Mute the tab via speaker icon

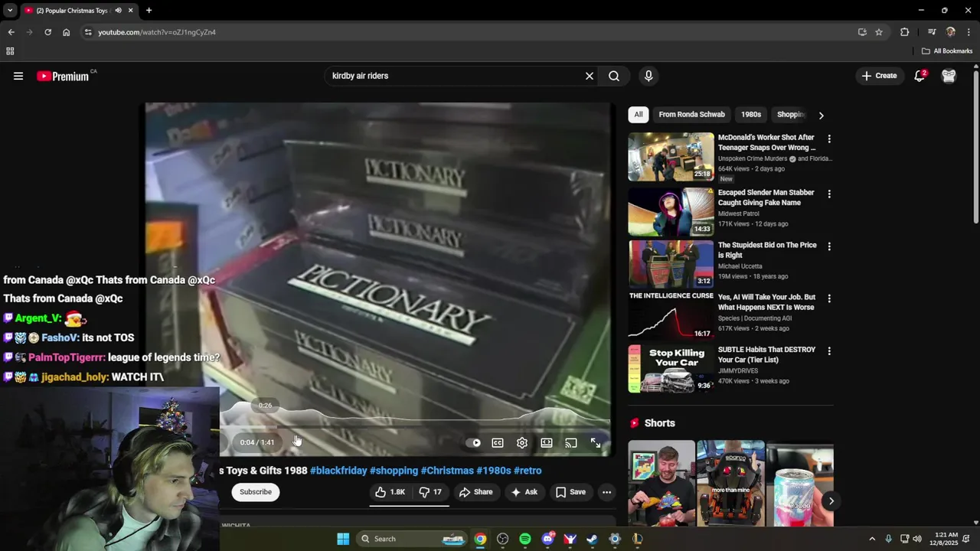[118, 11]
